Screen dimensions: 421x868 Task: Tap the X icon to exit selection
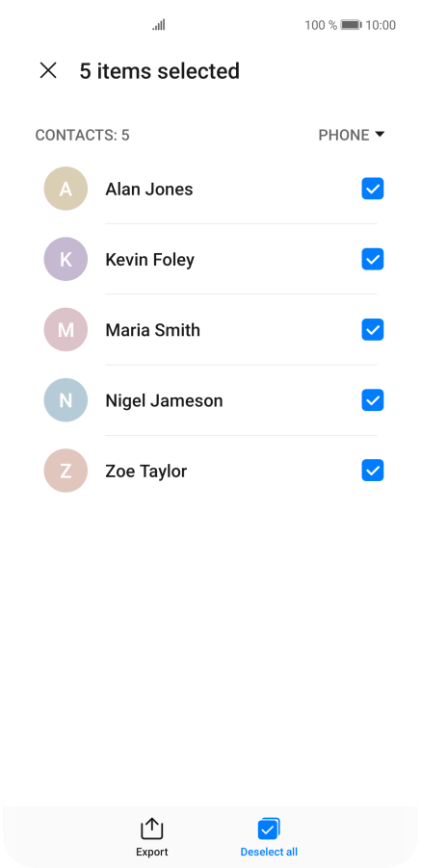(x=48, y=70)
